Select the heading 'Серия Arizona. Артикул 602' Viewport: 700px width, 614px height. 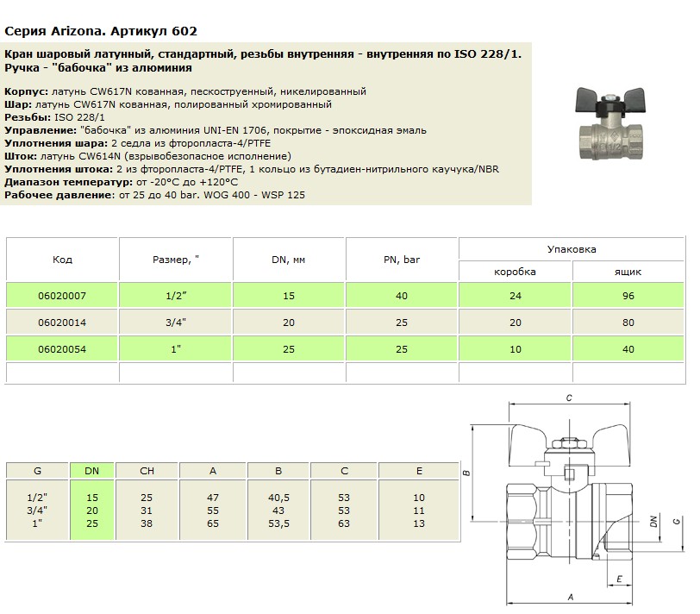click(x=101, y=32)
